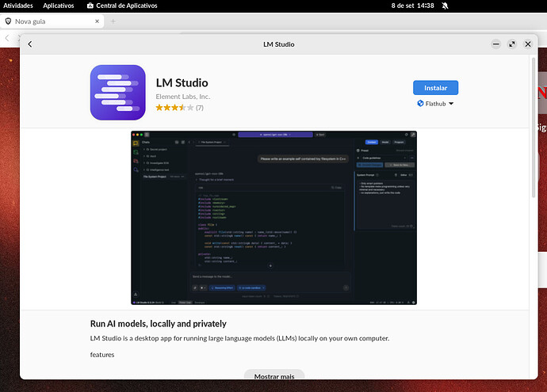Click the LM Studio app icon
The width and height of the screenshot is (547, 392).
(x=117, y=93)
